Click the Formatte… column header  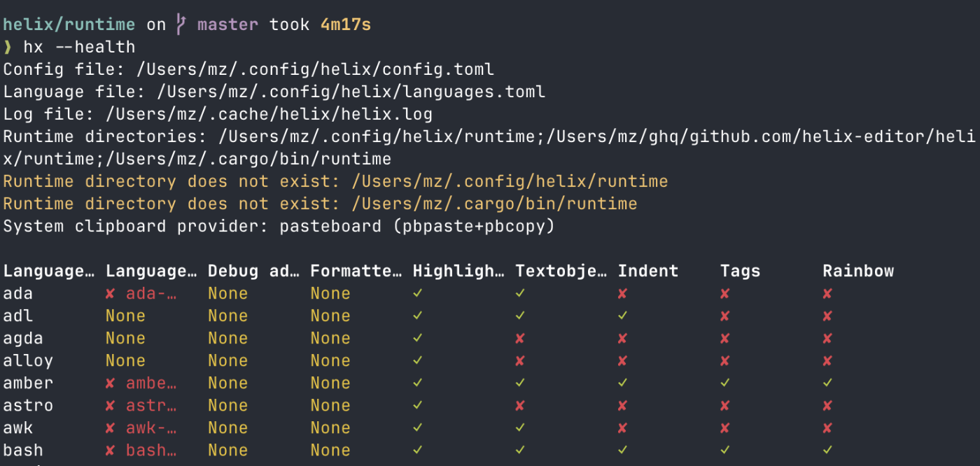pos(356,271)
